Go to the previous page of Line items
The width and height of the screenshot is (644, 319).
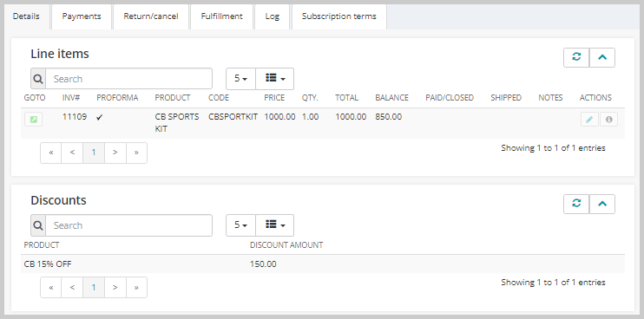(x=72, y=153)
